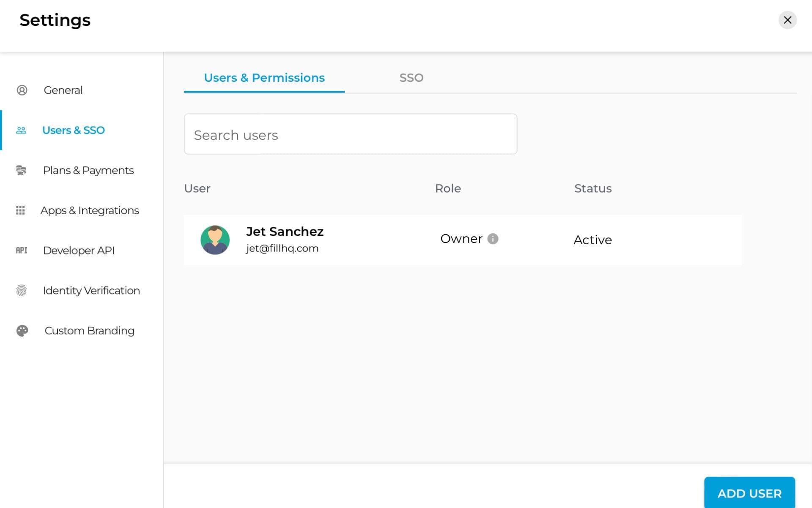Click the info icon next to Owner
The image size is (812, 508).
click(493, 239)
